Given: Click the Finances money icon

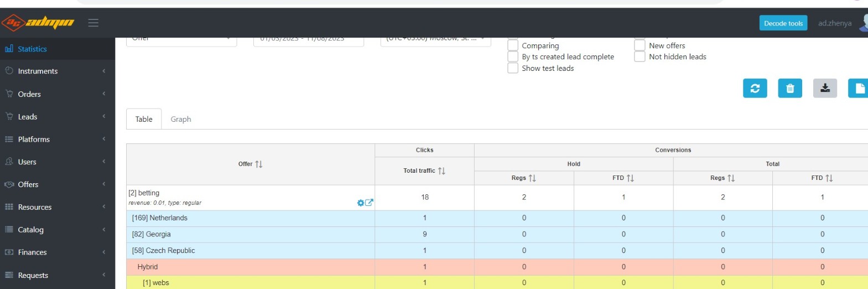Looking at the screenshot, I should [9, 252].
